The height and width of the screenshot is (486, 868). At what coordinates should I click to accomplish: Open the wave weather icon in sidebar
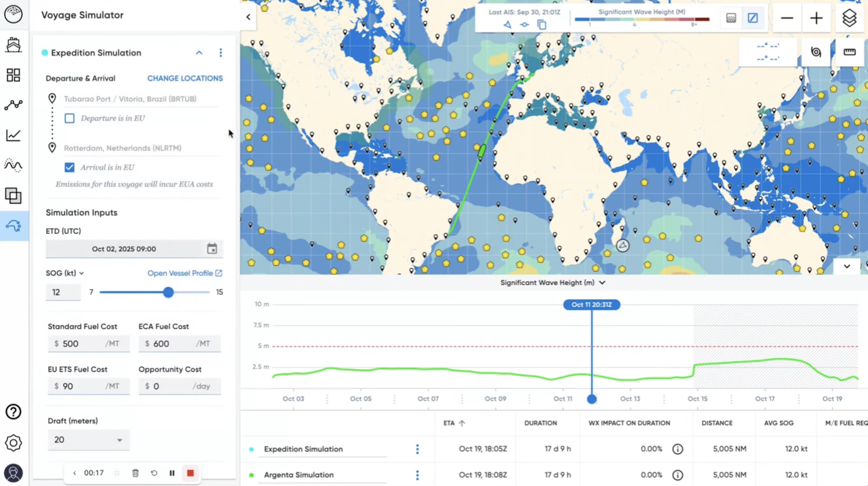click(x=14, y=165)
